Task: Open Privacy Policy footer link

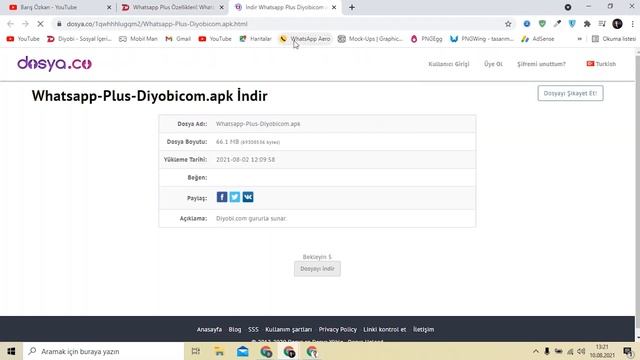Action: 338,329
